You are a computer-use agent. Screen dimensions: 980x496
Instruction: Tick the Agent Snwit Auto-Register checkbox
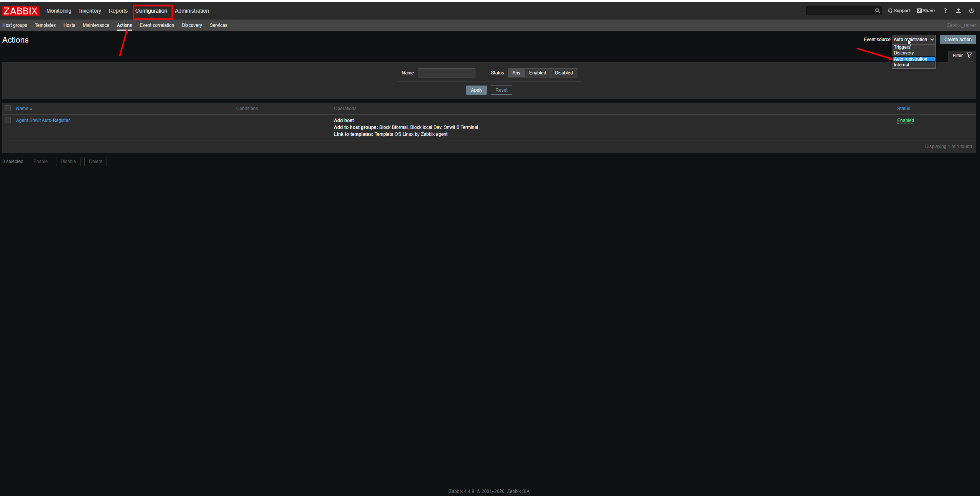[8, 120]
